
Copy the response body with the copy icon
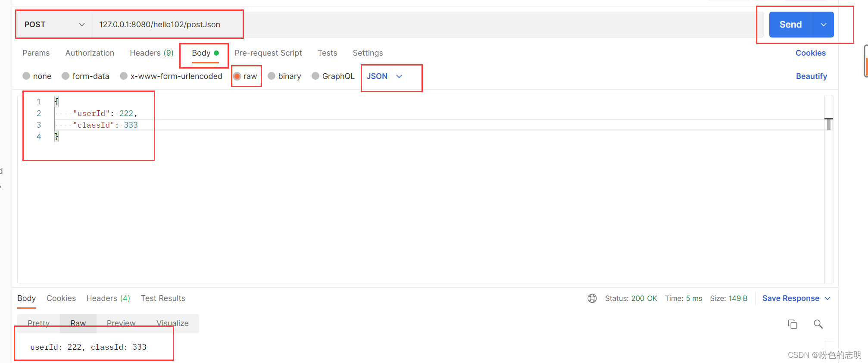[792, 324]
